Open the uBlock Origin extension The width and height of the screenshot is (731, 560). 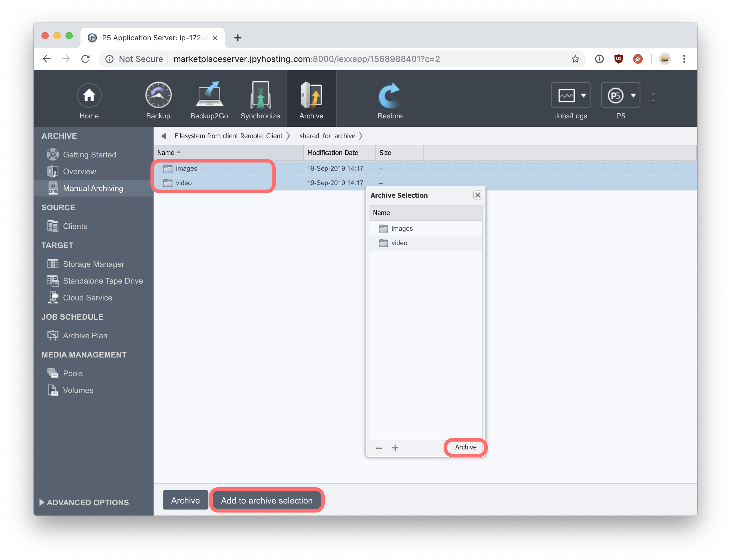[618, 59]
